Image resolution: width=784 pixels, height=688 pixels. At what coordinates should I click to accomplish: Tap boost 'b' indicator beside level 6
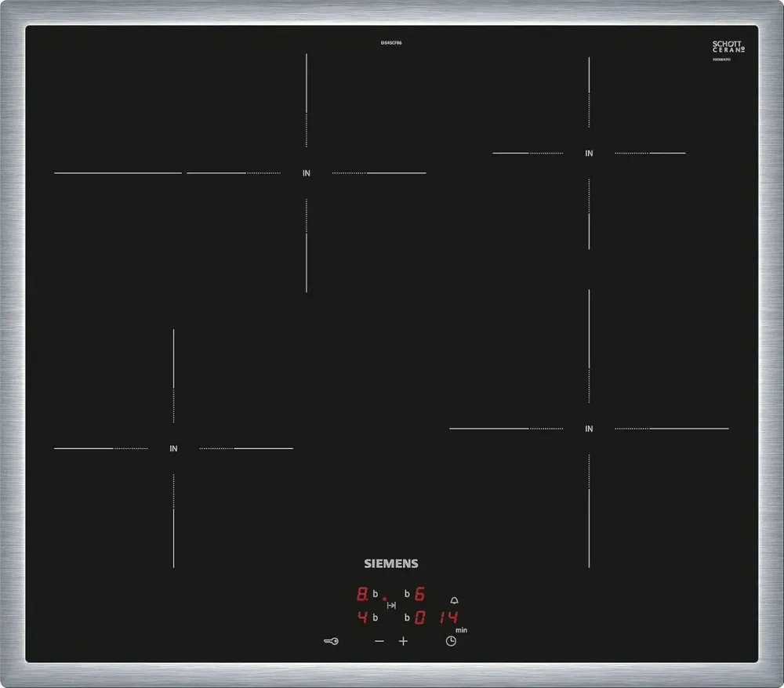407,594
